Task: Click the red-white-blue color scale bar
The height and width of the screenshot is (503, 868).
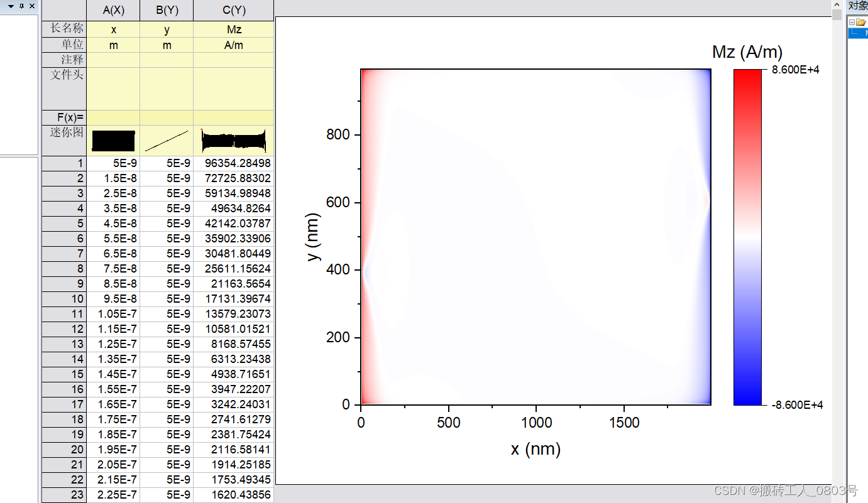Action: coord(747,237)
